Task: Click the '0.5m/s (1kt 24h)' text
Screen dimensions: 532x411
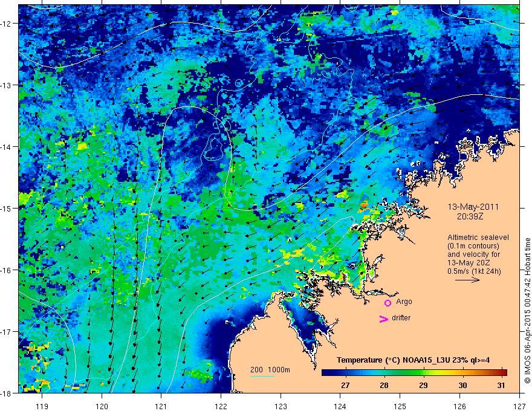Action: pos(475,271)
